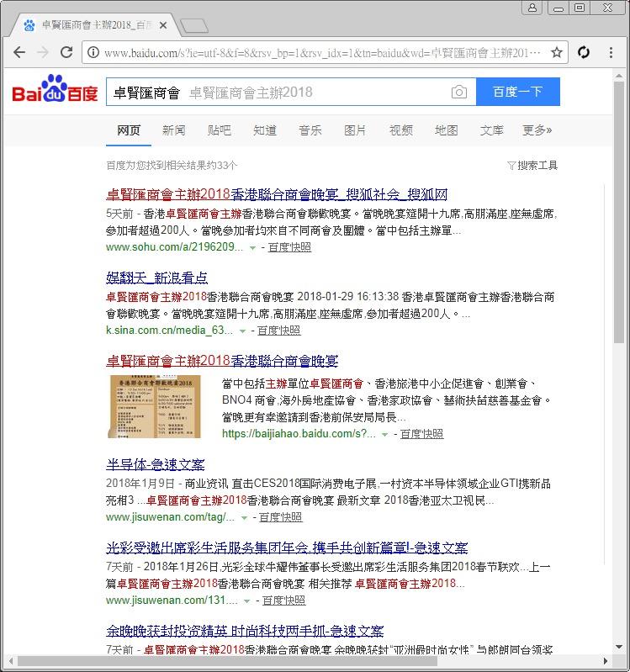
Task: Open 百度快照 for the baijiahao result
Action: click(421, 434)
